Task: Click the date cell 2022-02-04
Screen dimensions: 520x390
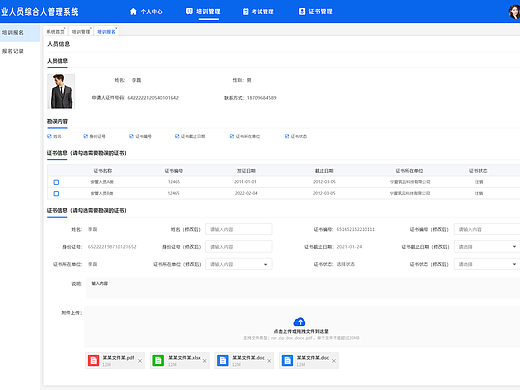Action: 246,193
